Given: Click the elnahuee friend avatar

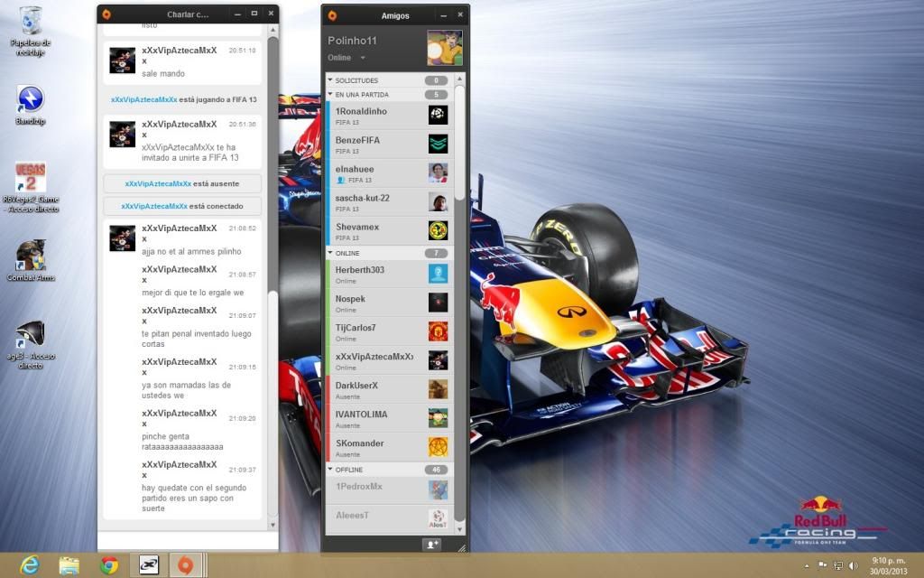Looking at the screenshot, I should [438, 172].
